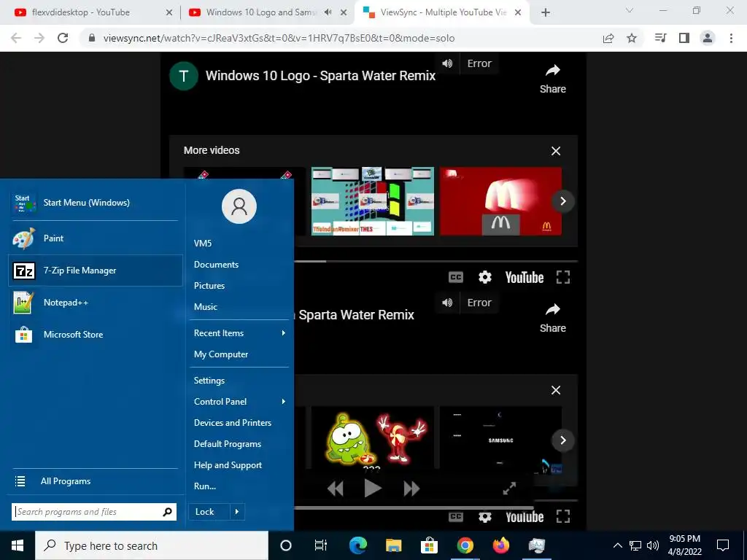Open the McDonald's logo video thumbnail

[x=500, y=201]
